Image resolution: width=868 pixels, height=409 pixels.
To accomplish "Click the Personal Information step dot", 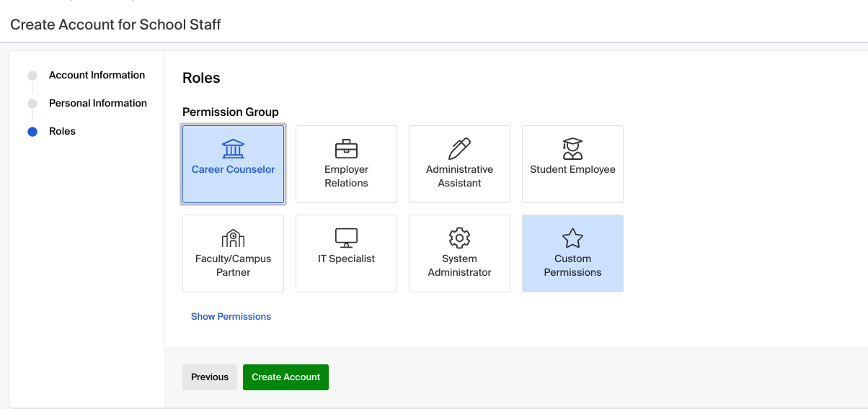I will (x=32, y=104).
